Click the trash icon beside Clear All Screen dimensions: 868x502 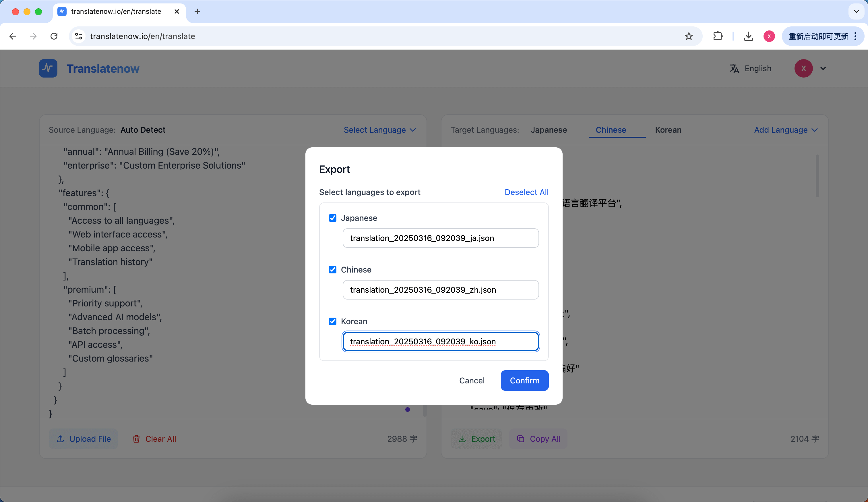[136, 439]
